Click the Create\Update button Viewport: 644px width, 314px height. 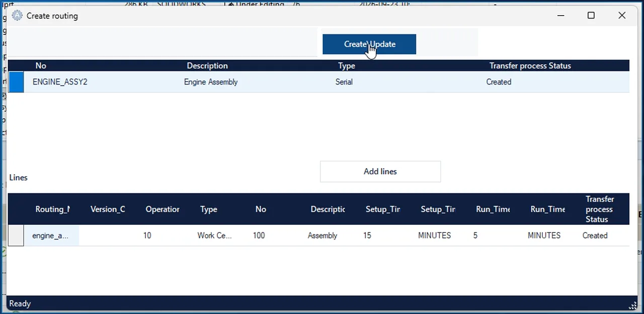tap(369, 44)
